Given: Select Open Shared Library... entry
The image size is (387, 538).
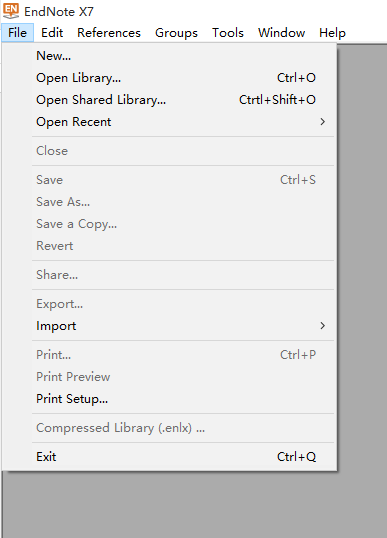Looking at the screenshot, I should pos(185,100).
